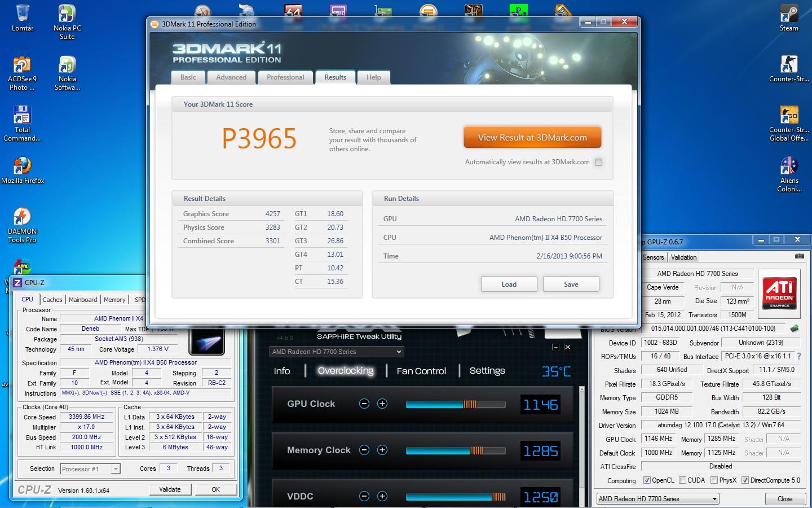The width and height of the screenshot is (812, 508).
Task: Click the P3965 score value
Action: [x=259, y=138]
